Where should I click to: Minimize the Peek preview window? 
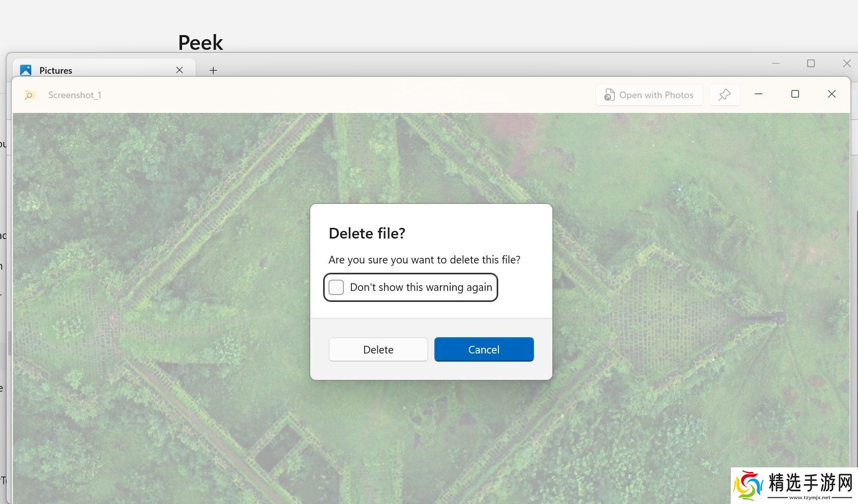point(758,94)
